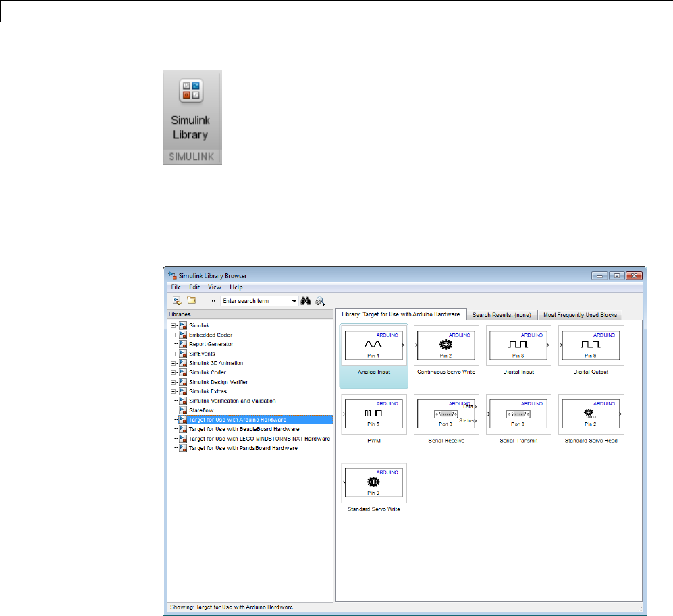
Task: Click the Simulink Extras library icon
Action: [183, 391]
